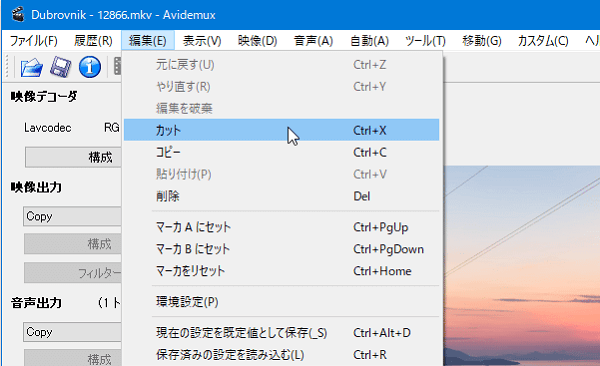
Task: Click the video preview image
Action: pos(522,266)
